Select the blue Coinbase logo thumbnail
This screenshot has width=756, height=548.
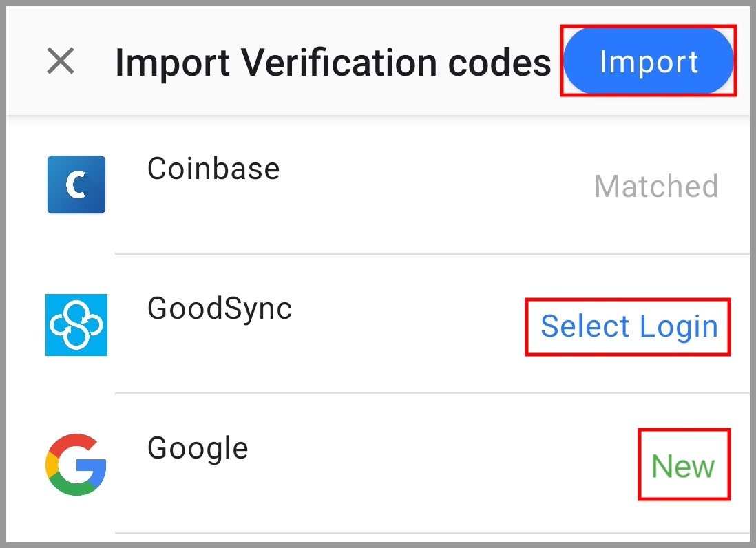(x=76, y=184)
